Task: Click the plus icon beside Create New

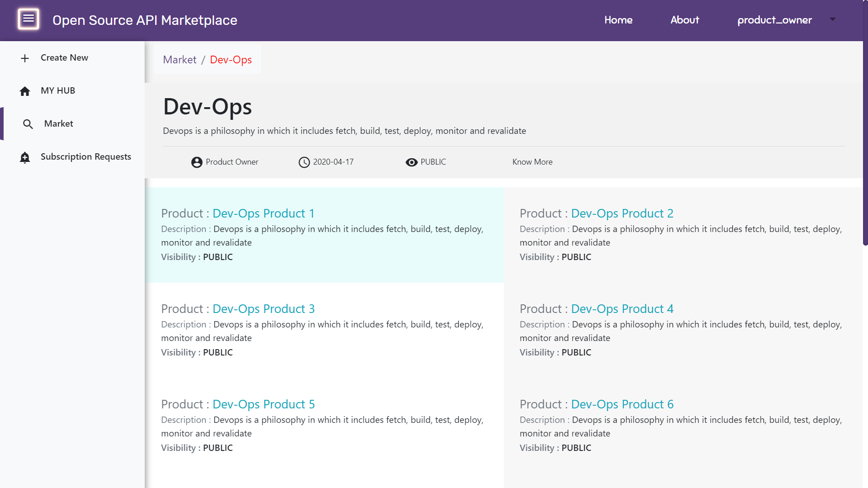Action: [25, 58]
